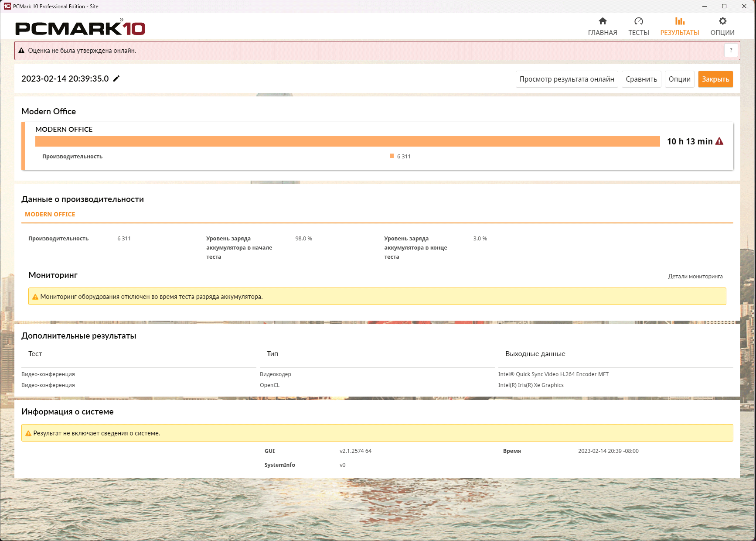
Task: Click Просмотр результата онлайн button
Action: coord(567,79)
